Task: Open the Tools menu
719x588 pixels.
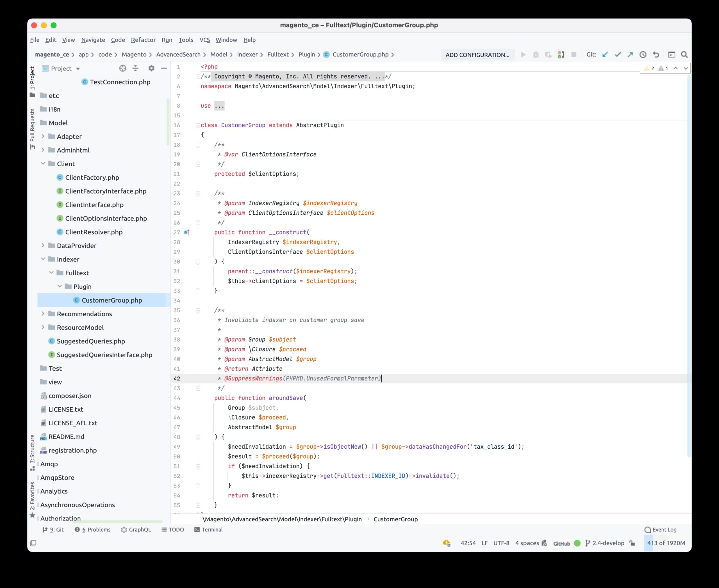Action: (186, 40)
